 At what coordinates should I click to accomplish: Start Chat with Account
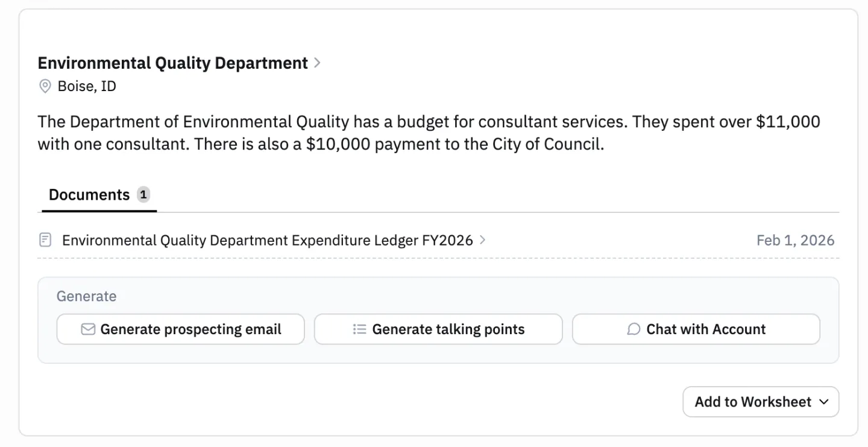[x=696, y=329]
